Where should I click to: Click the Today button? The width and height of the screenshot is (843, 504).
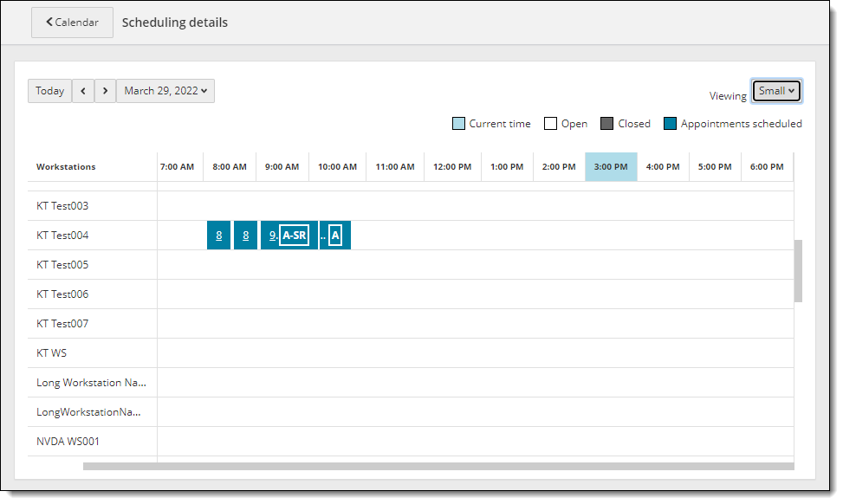coord(50,91)
